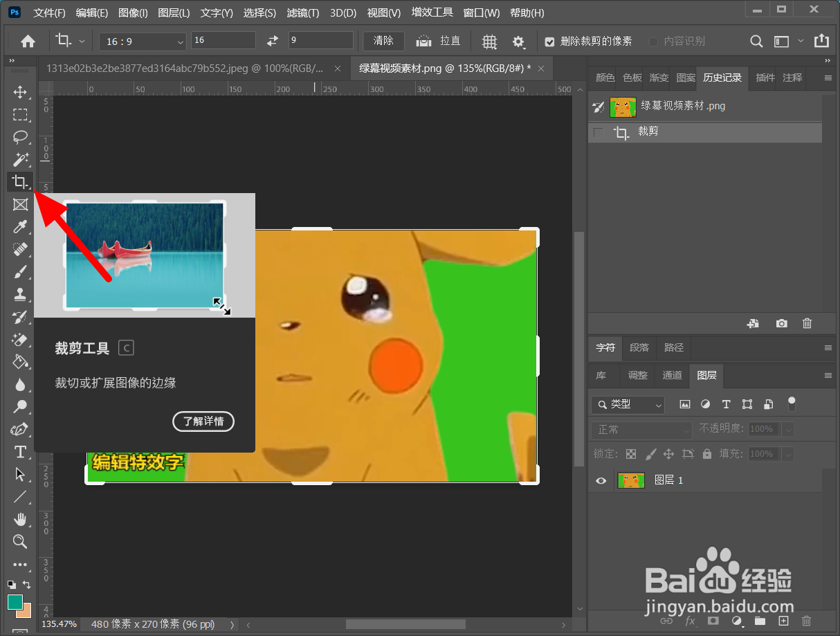840x636 pixels.
Task: Select the Move tool
Action: 20,92
